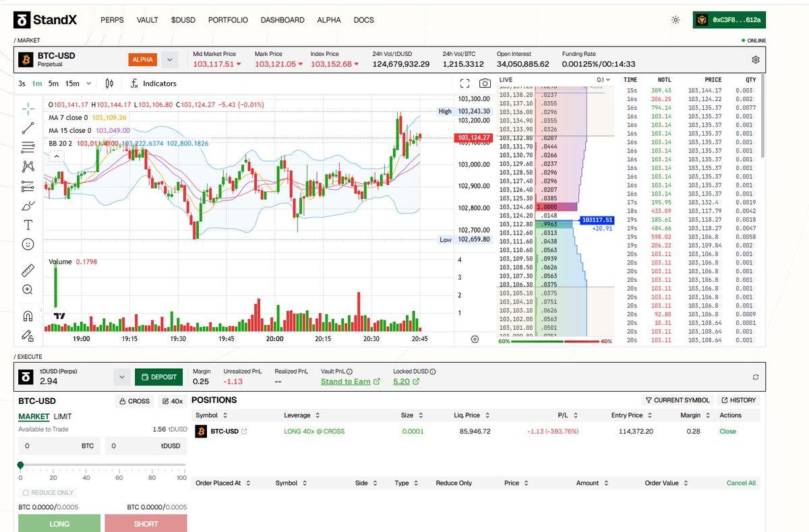Sort positions by Liq. Price column
This screenshot has height=532, width=809.
(x=471, y=415)
